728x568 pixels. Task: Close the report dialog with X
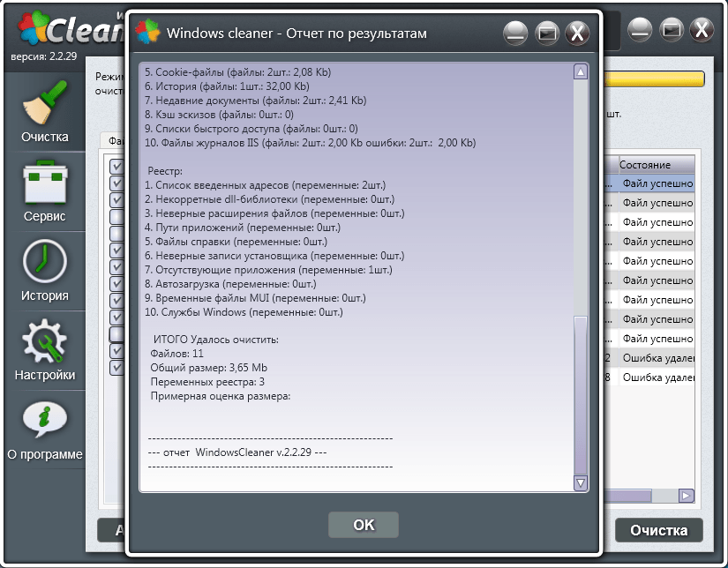pos(578,33)
